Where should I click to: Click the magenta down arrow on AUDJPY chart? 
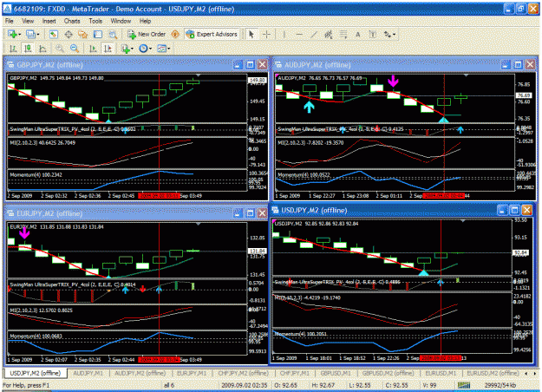coord(393,82)
